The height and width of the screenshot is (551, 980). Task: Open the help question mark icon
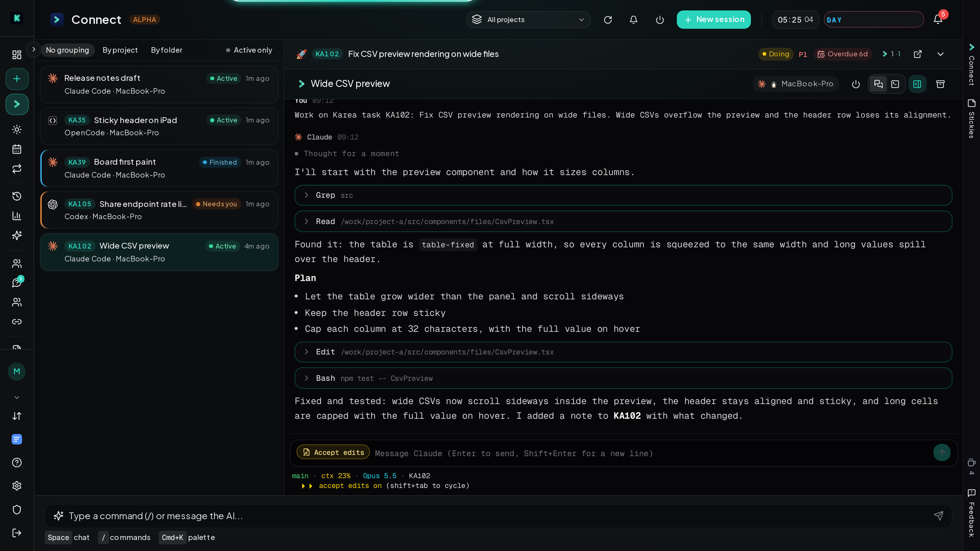click(17, 463)
